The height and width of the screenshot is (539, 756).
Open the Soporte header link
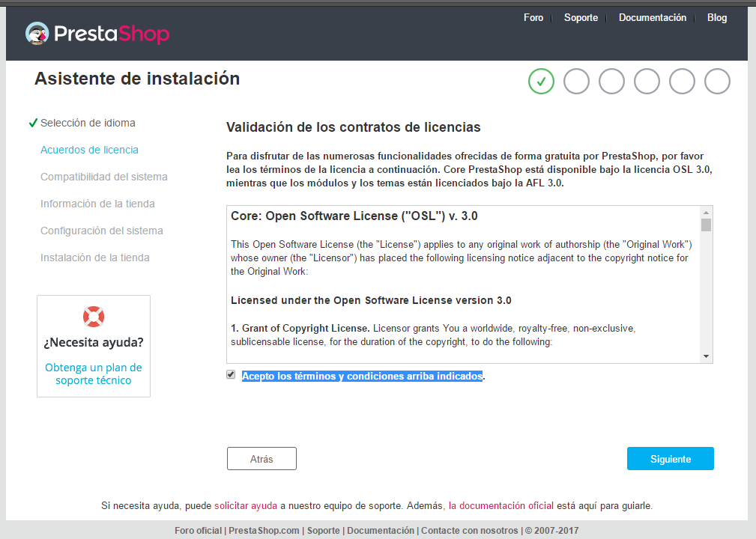point(581,18)
